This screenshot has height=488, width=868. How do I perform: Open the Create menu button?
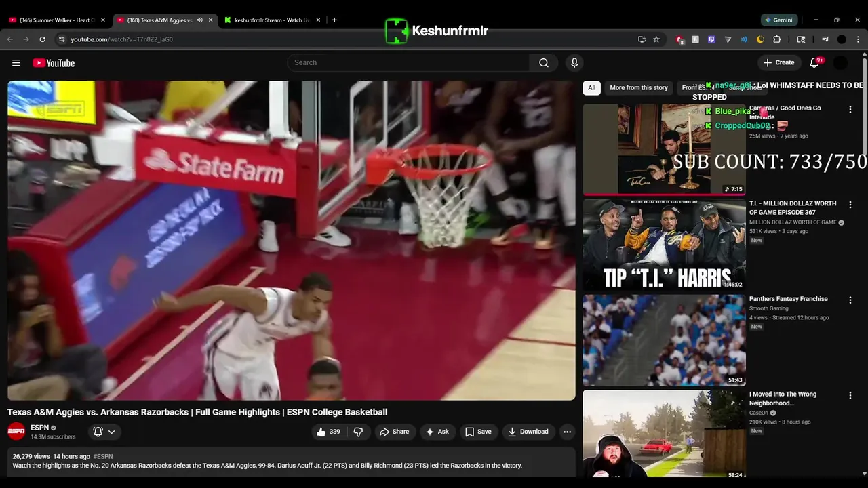tap(778, 62)
